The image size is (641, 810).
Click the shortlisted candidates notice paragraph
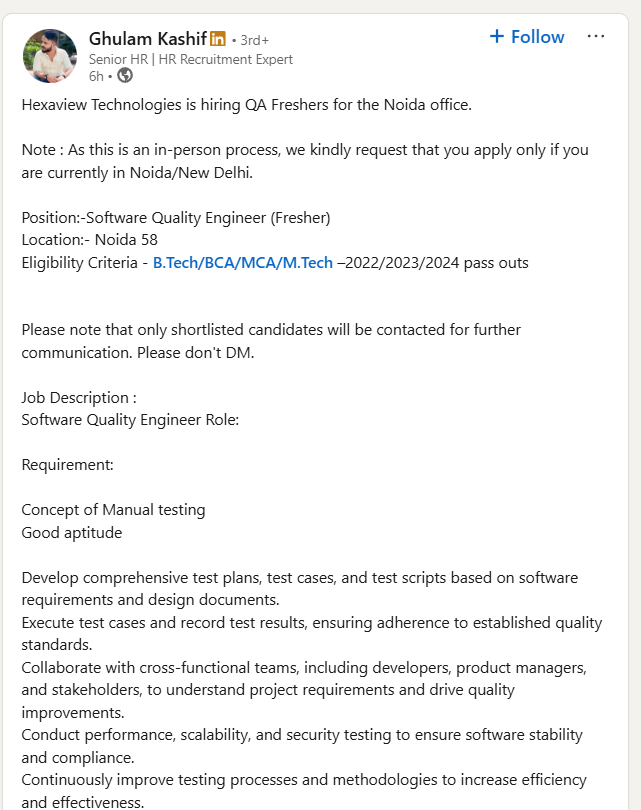[x=271, y=341]
